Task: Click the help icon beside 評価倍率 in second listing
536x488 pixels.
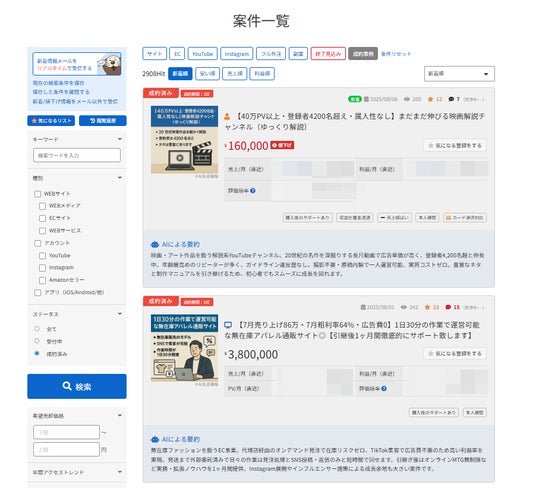Action: 384,389
